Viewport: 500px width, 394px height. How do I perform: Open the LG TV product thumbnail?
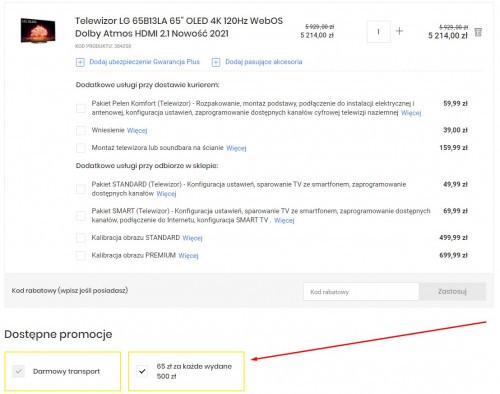[38, 31]
